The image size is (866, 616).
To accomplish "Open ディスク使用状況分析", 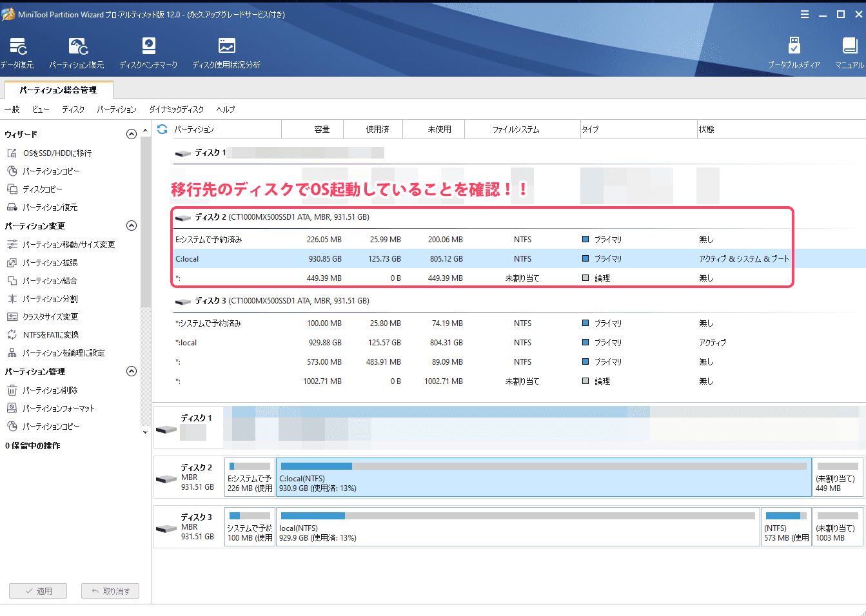I will click(x=226, y=53).
